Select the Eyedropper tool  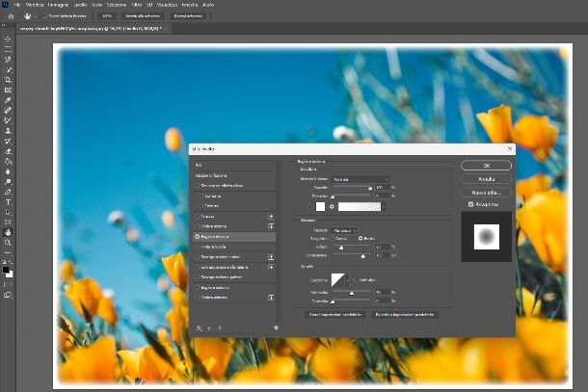click(8, 100)
